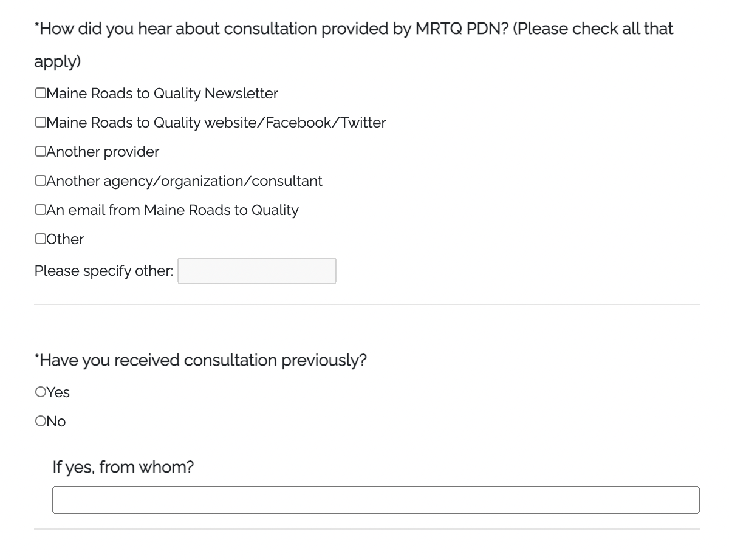729x560 pixels.
Task: Click the Other option label text
Action: [65, 239]
